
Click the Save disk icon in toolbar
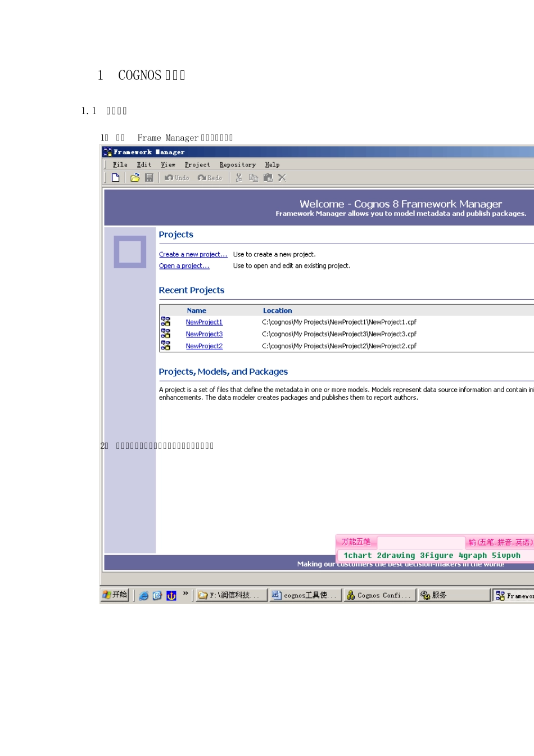149,178
